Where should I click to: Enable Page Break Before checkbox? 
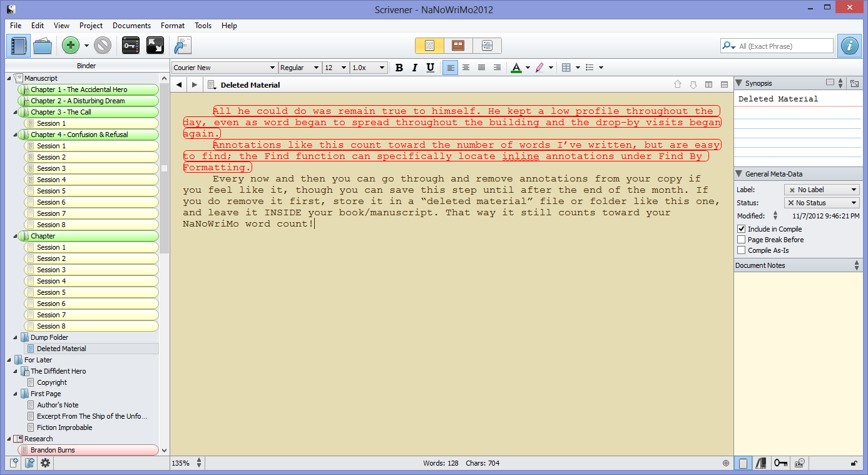click(742, 240)
